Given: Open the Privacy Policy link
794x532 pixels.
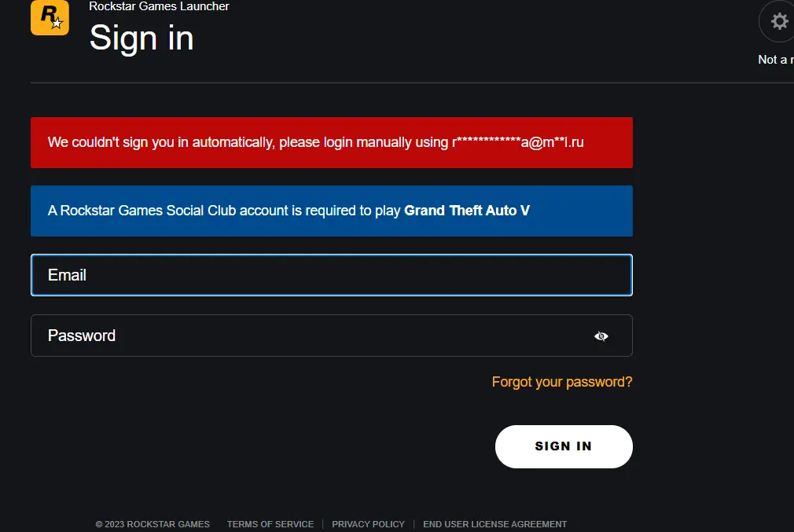Looking at the screenshot, I should 368,524.
